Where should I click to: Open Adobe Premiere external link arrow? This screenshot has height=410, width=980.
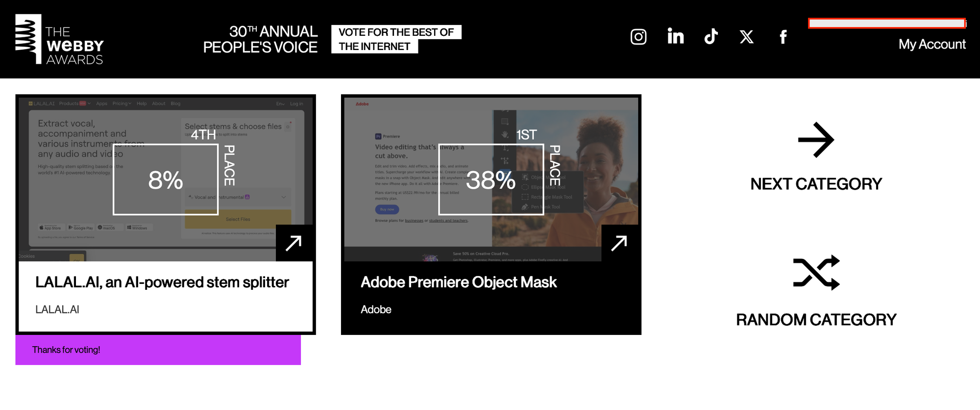(619, 243)
